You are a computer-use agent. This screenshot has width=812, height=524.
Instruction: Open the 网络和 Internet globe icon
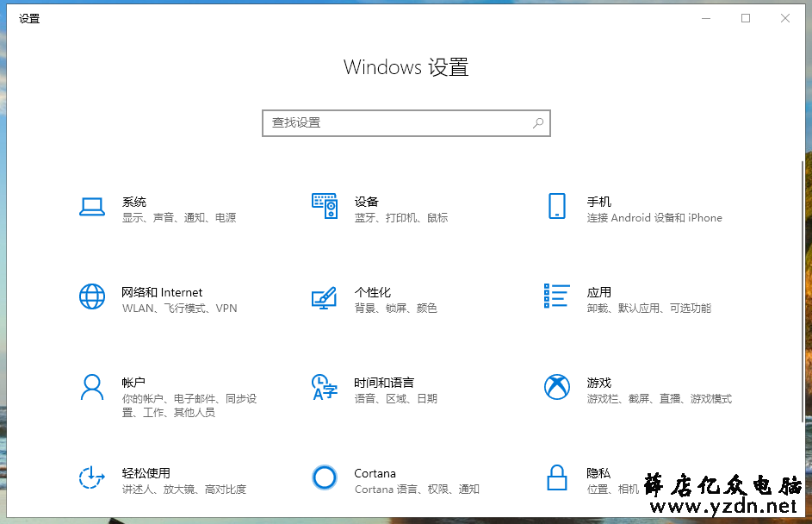pyautogui.click(x=92, y=296)
